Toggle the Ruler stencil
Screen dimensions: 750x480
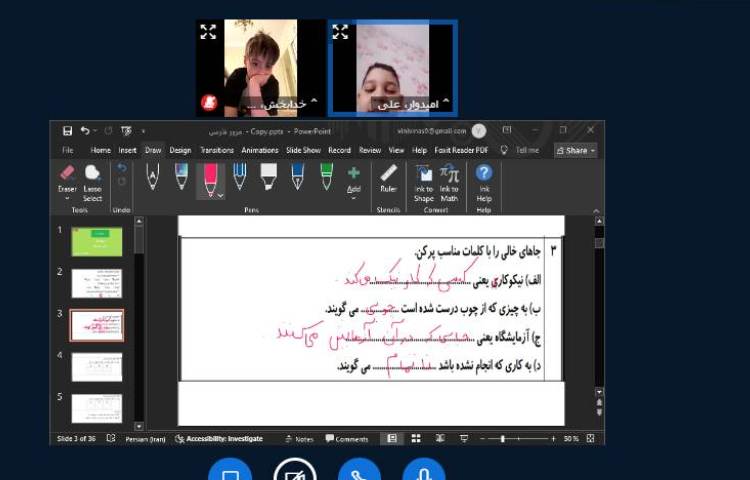coord(388,178)
